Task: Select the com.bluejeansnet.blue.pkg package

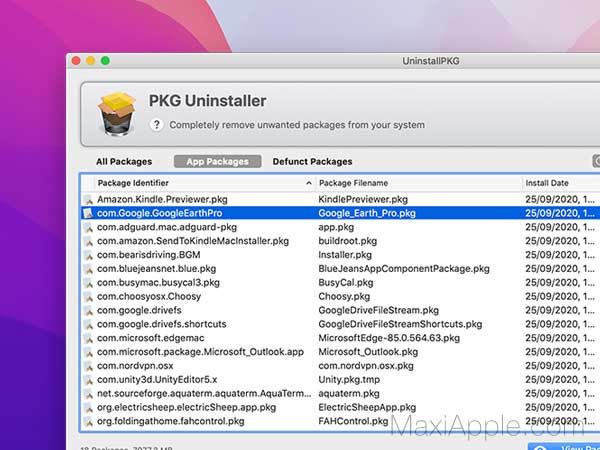Action: click(x=157, y=269)
